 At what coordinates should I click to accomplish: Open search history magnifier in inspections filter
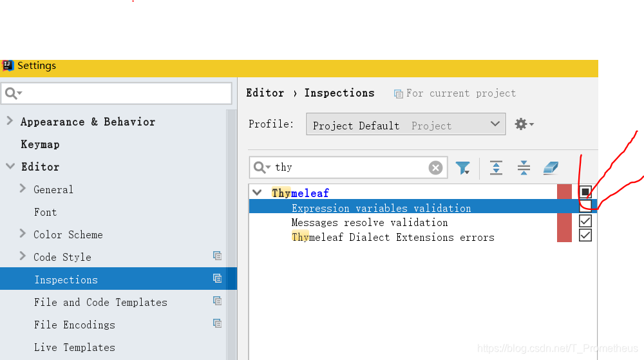click(x=261, y=167)
